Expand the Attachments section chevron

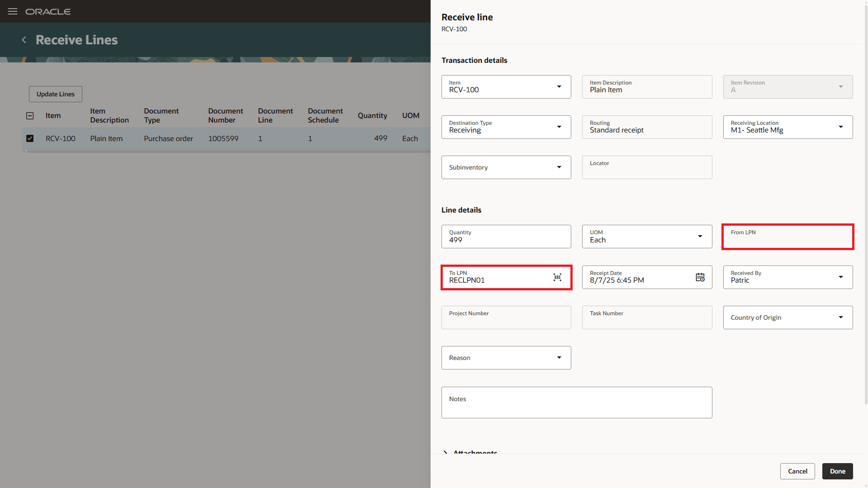pos(446,452)
